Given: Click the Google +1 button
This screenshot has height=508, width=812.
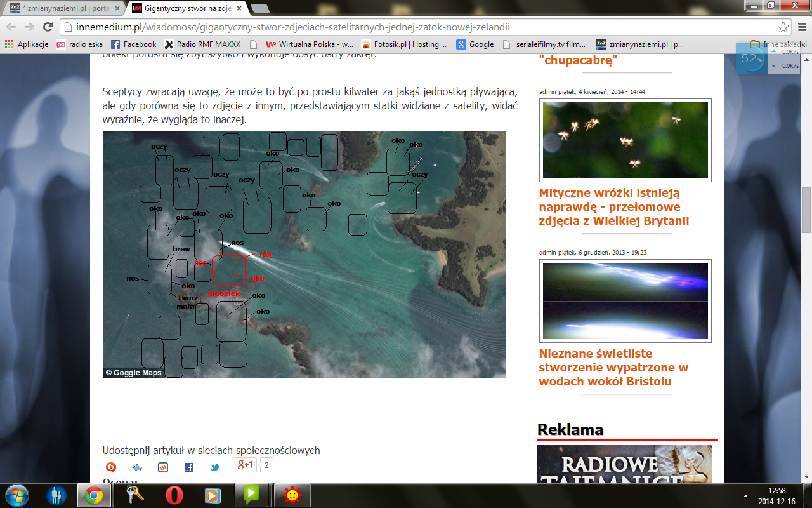Looking at the screenshot, I should point(245,465).
